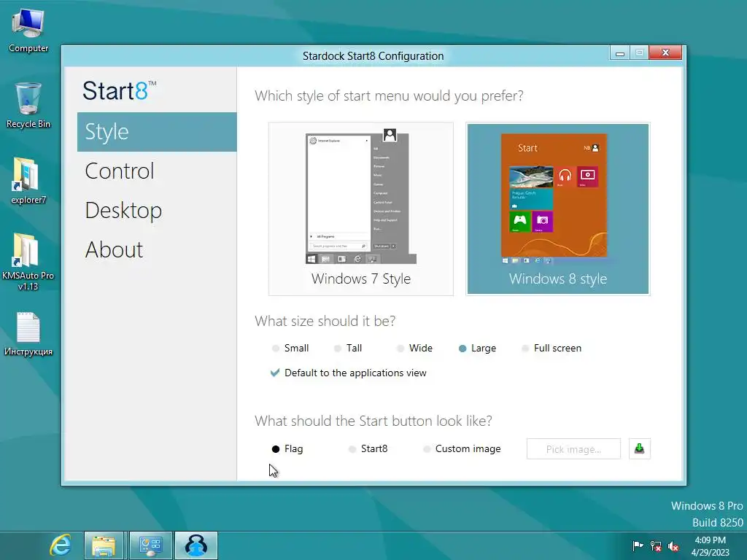Select the Инструкция text file icon

pos(28,334)
